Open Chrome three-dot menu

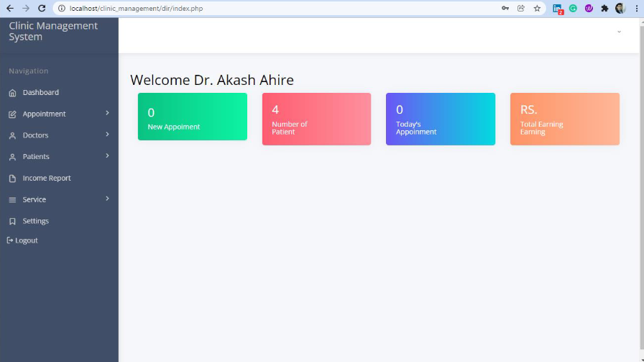tap(637, 8)
